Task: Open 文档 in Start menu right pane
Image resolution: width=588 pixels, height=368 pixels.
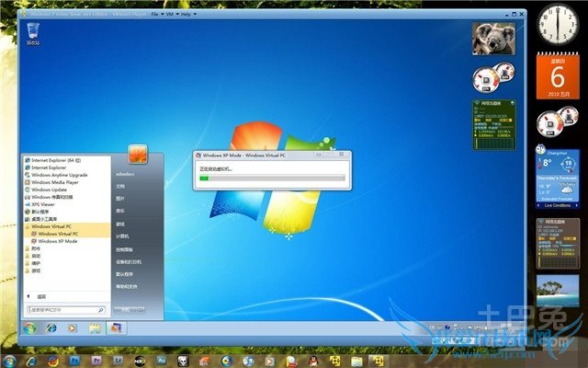Action: click(120, 186)
